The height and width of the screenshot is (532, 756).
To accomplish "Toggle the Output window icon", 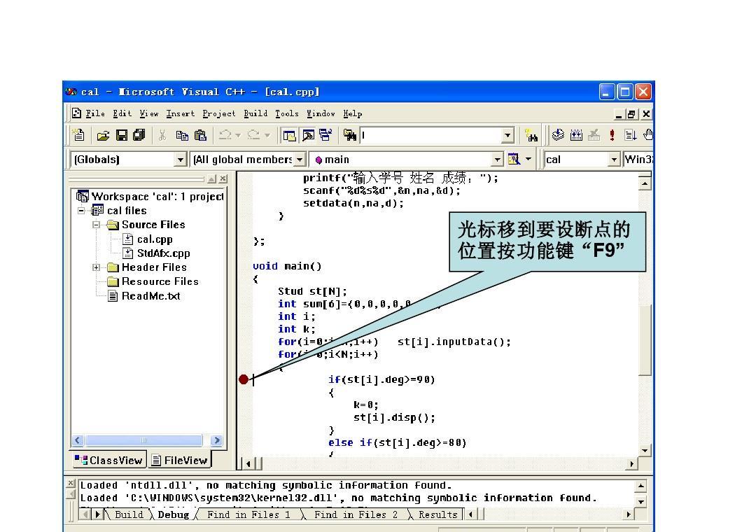I will 307,136.
